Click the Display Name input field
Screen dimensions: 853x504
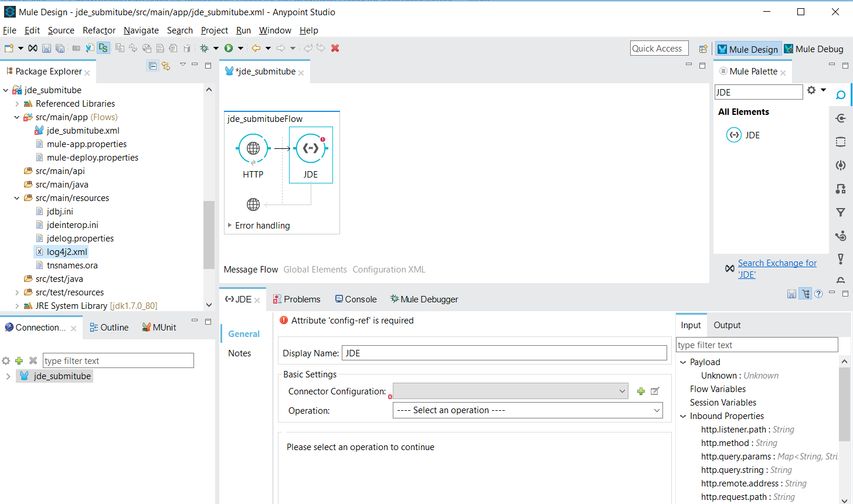[504, 353]
